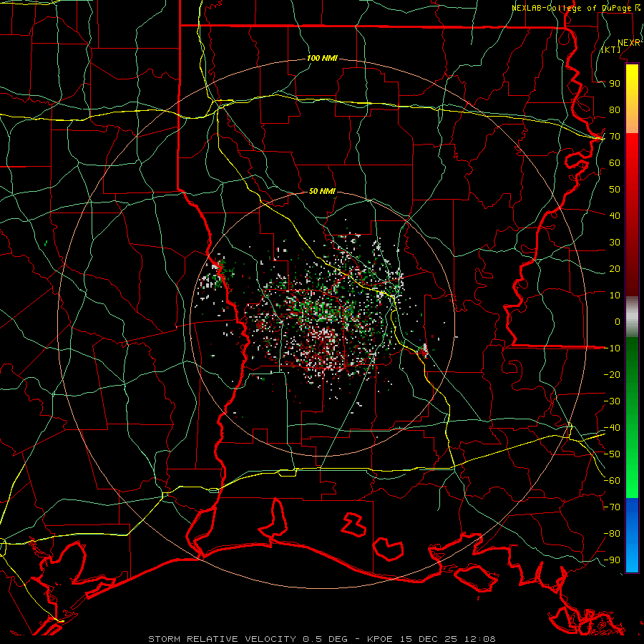The image size is (644, 644).
Task: Click the 100 NMI range ring label
Action: tap(322, 59)
